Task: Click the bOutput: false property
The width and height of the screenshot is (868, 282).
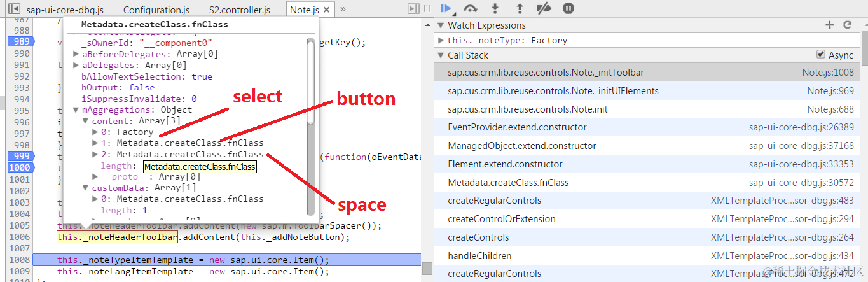Action: tap(118, 87)
